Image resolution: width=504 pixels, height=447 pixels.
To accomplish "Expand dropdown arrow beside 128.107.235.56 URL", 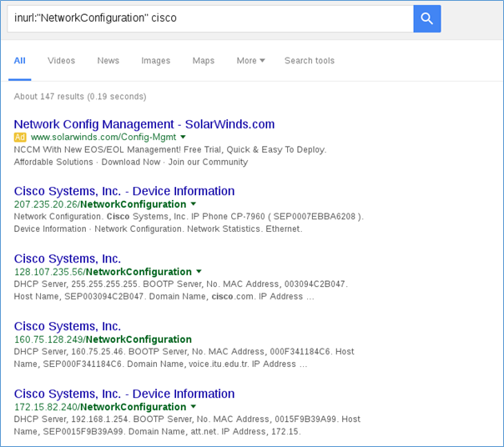I will [199, 272].
